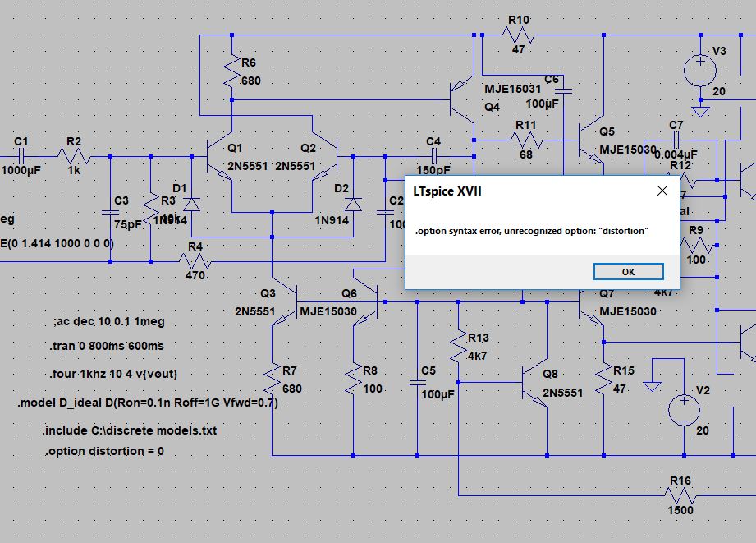The height and width of the screenshot is (543, 756).
Task: Click the V3 label
Action: tap(719, 51)
